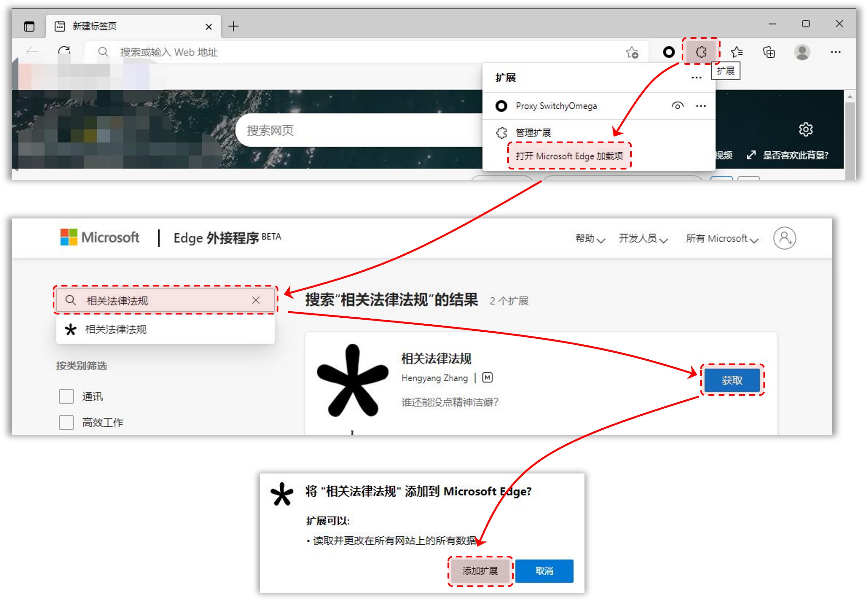Check the 通讯 category checkbox
The image size is (868, 601).
click(x=66, y=396)
